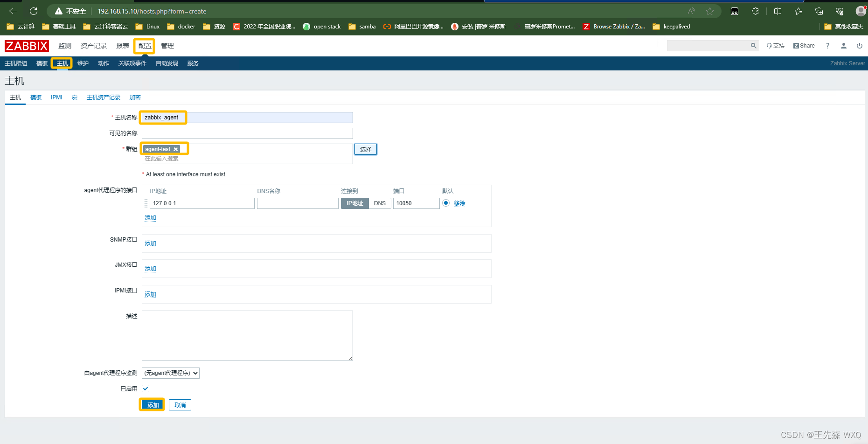Image resolution: width=868 pixels, height=444 pixels.
Task: Open the Zabbix support link
Action: [775, 46]
